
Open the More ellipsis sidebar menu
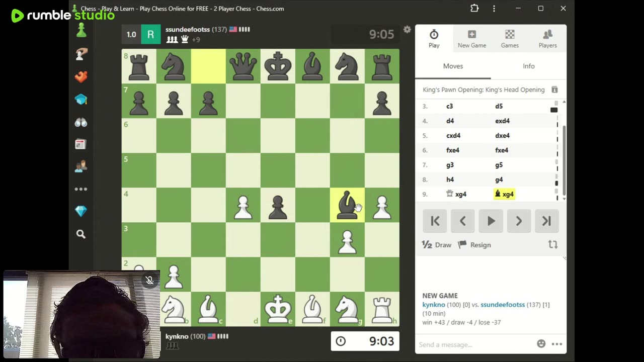point(81,189)
